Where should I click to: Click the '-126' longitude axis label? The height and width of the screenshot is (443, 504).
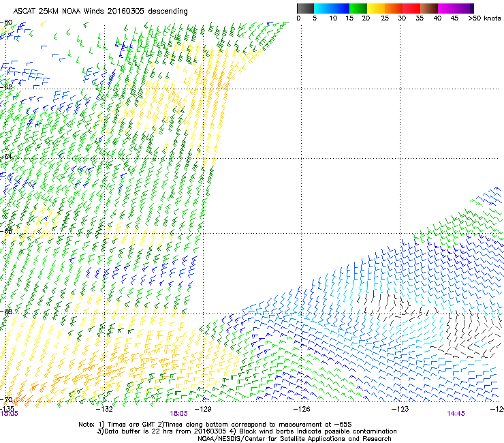pyautogui.click(x=302, y=409)
